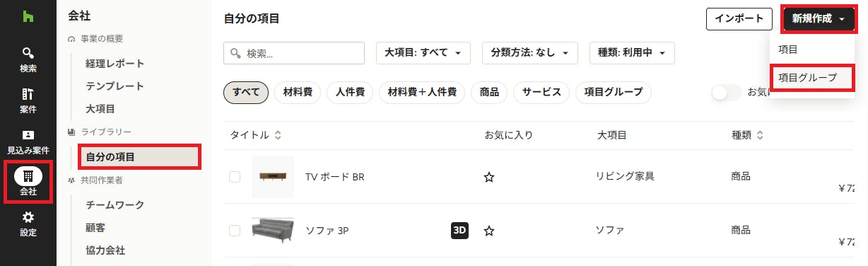Open 経理レポート in the side panel

point(115,64)
